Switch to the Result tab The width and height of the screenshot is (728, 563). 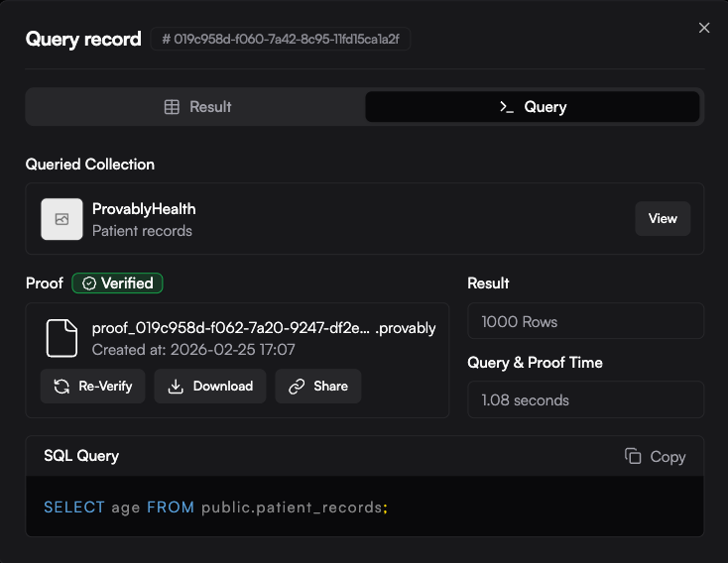point(196,107)
